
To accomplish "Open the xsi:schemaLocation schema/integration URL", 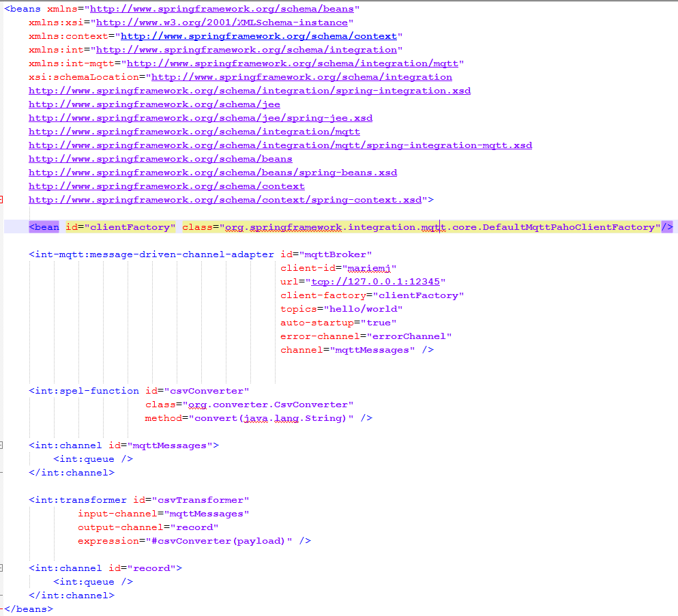I will point(301,77).
